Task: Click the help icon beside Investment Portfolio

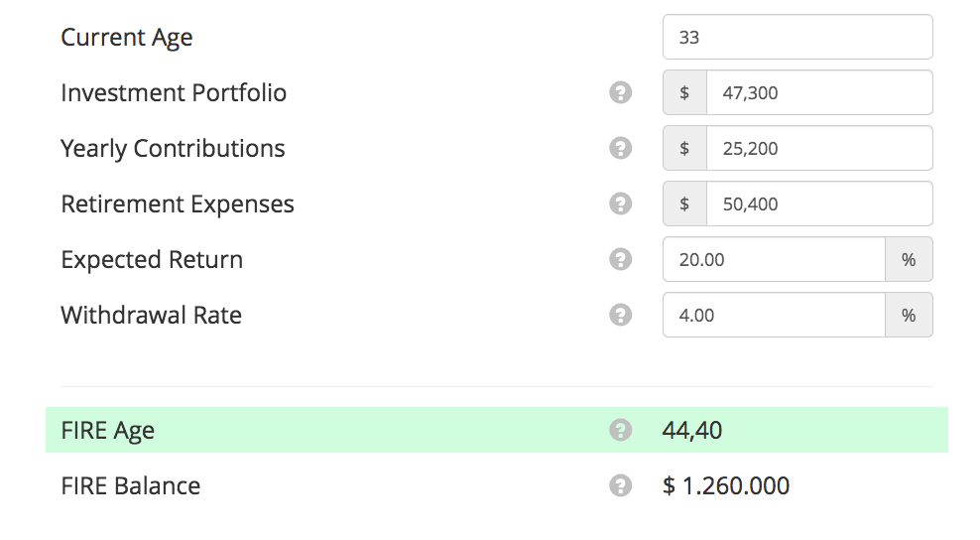Action: pyautogui.click(x=620, y=93)
